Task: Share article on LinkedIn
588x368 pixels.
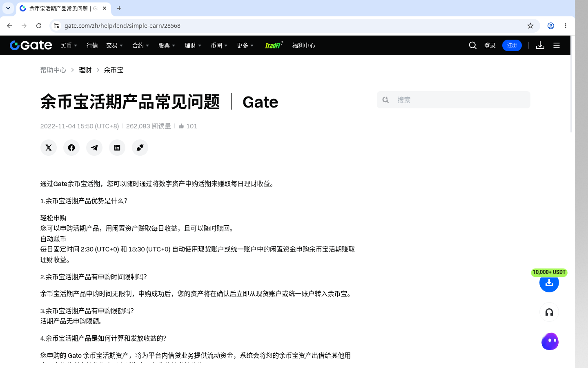Action: click(117, 148)
